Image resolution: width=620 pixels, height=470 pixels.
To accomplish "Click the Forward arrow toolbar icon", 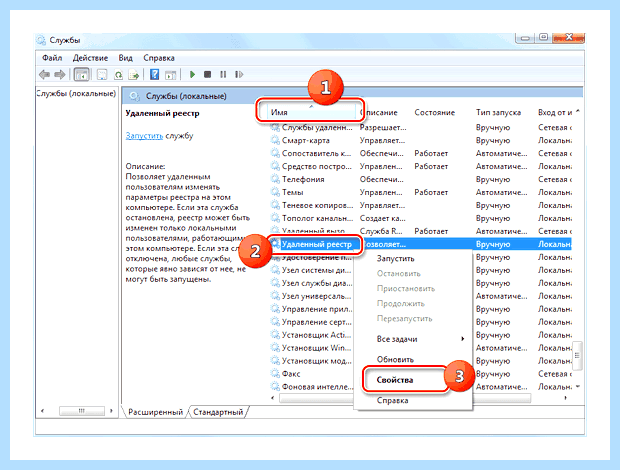I will click(x=60, y=74).
